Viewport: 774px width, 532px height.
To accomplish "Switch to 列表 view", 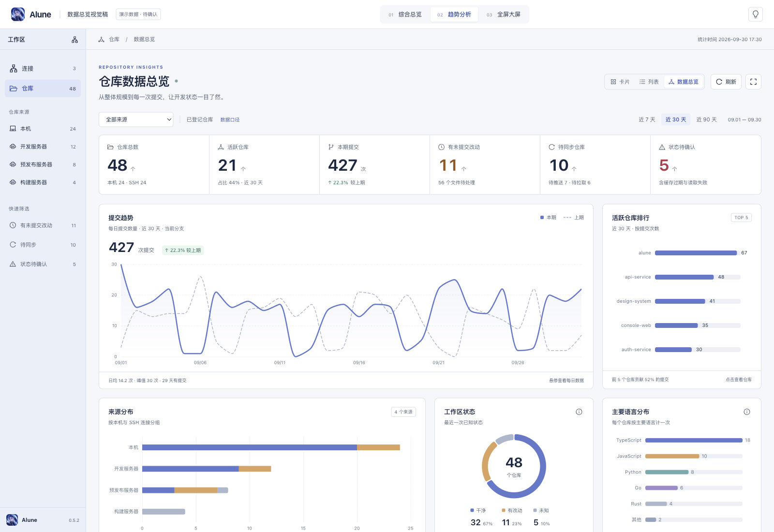I will 649,82.
